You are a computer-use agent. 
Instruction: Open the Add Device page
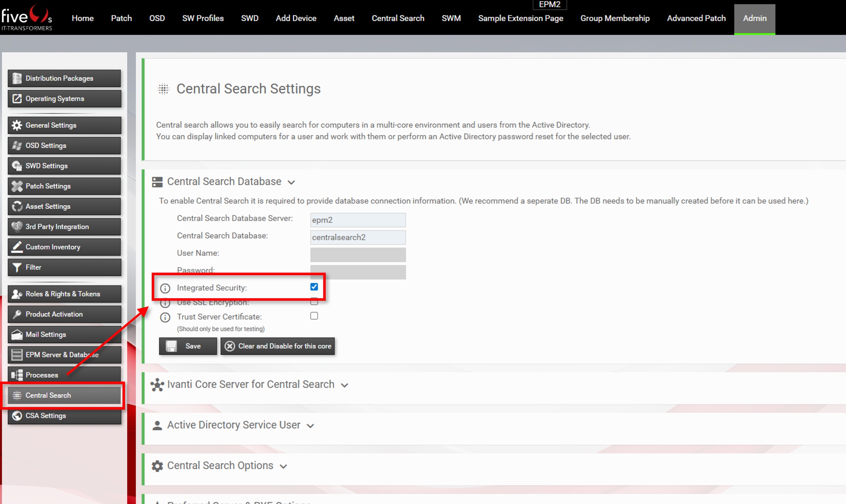pos(296,18)
